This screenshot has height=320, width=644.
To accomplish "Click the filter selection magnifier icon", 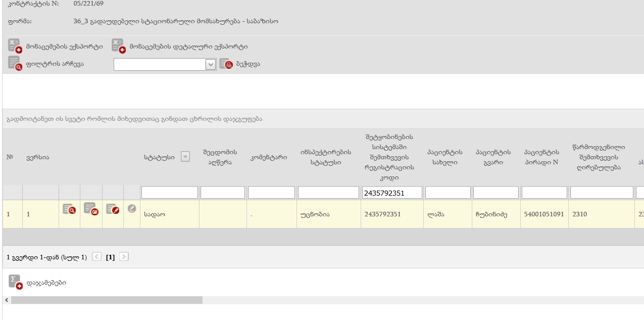I will point(15,64).
